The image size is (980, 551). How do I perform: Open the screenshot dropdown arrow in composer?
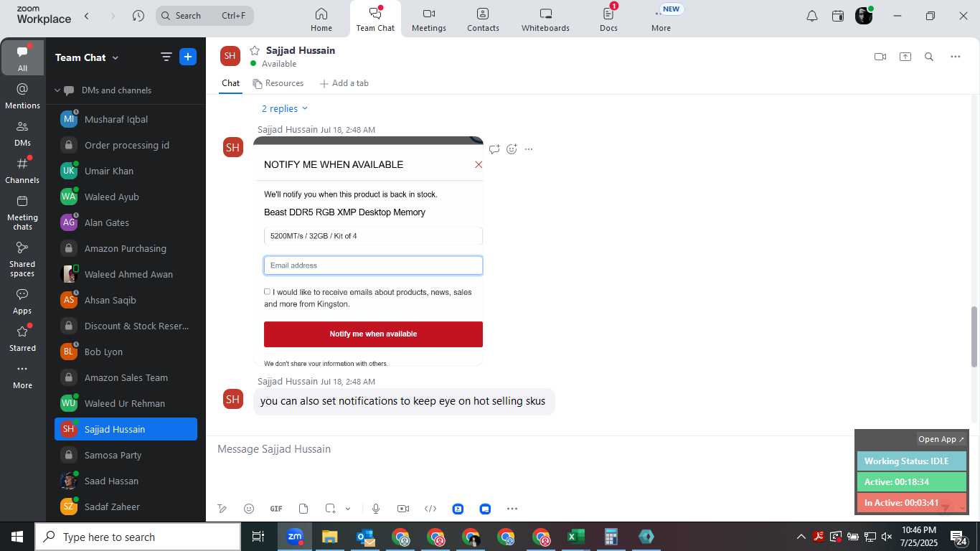tap(348, 509)
